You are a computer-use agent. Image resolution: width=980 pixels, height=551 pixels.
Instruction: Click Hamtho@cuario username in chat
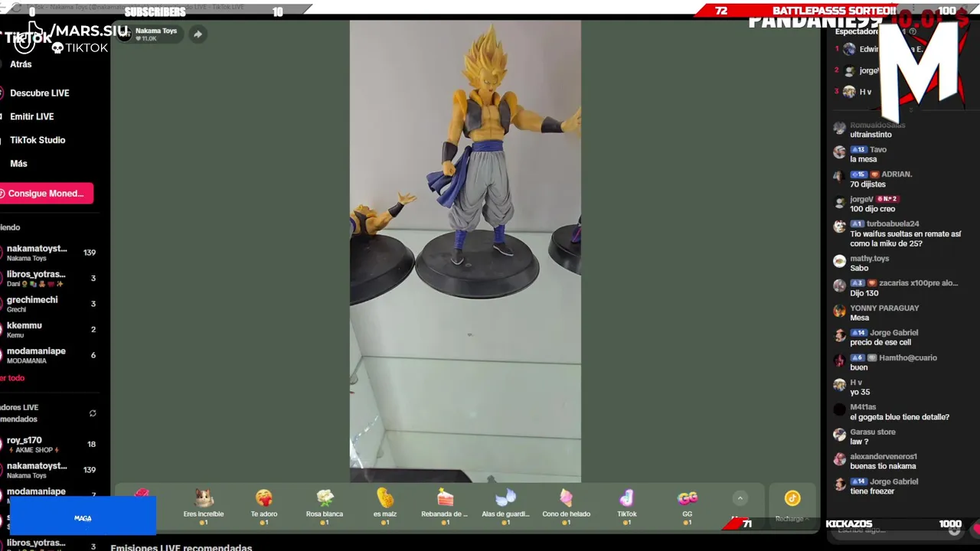tap(908, 358)
